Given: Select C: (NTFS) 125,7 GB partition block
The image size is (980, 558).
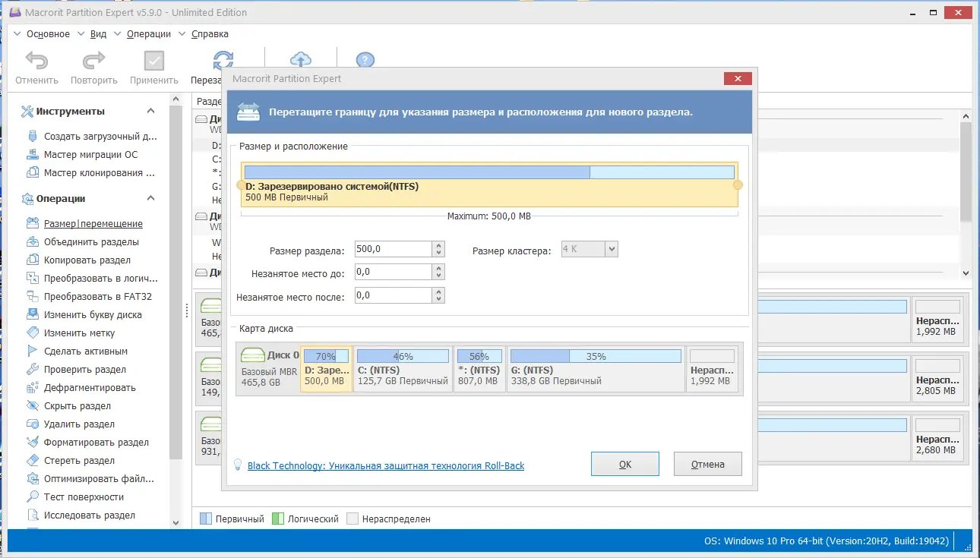Looking at the screenshot, I should 403,369.
